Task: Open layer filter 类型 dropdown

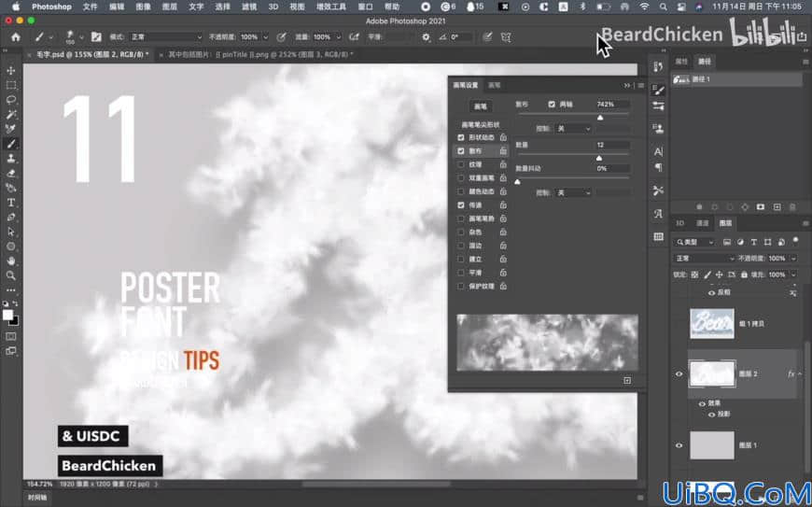Action: 695,242
